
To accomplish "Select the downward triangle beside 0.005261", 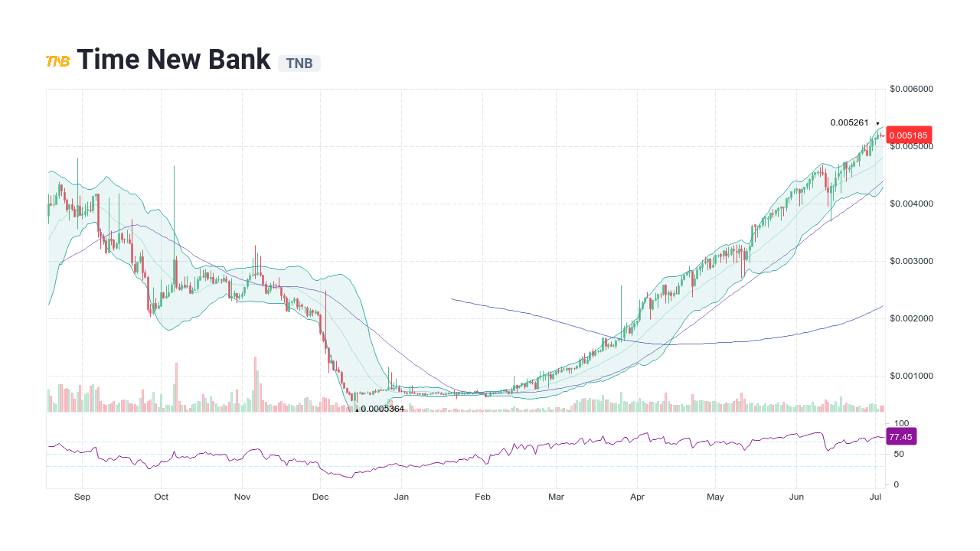I will (x=877, y=124).
